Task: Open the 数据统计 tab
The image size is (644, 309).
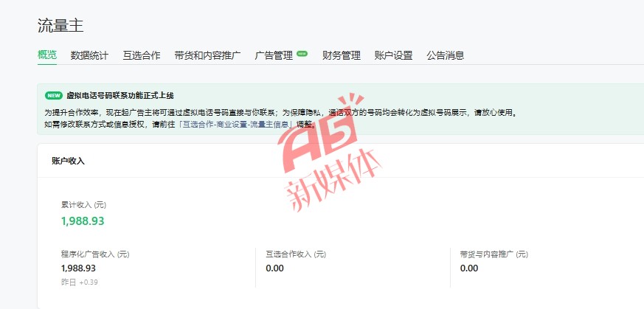Action: pyautogui.click(x=89, y=55)
